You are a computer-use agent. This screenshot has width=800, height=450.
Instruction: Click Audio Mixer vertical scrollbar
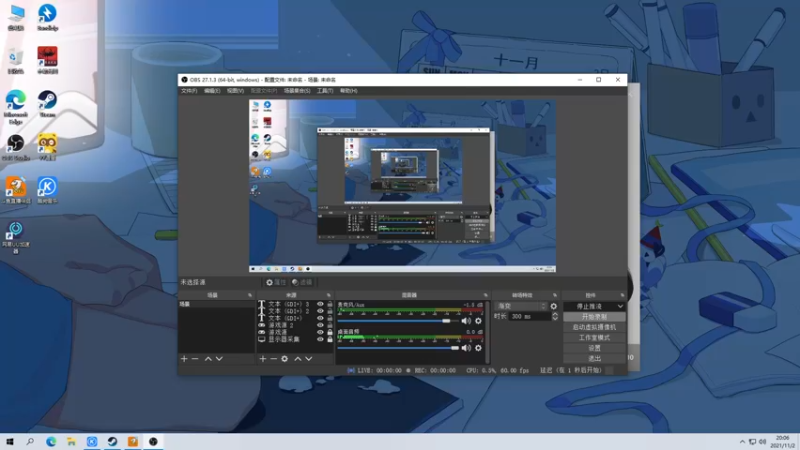click(x=487, y=332)
